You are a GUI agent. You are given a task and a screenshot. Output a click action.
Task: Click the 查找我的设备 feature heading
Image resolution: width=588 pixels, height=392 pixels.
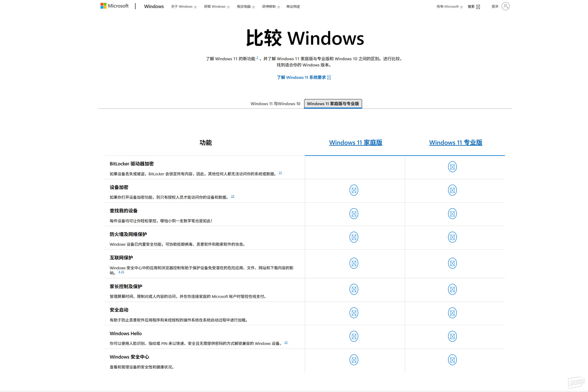(x=124, y=211)
